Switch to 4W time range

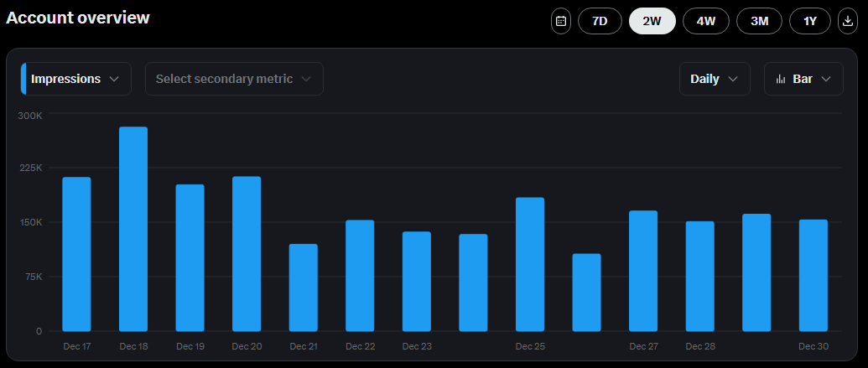tap(706, 21)
